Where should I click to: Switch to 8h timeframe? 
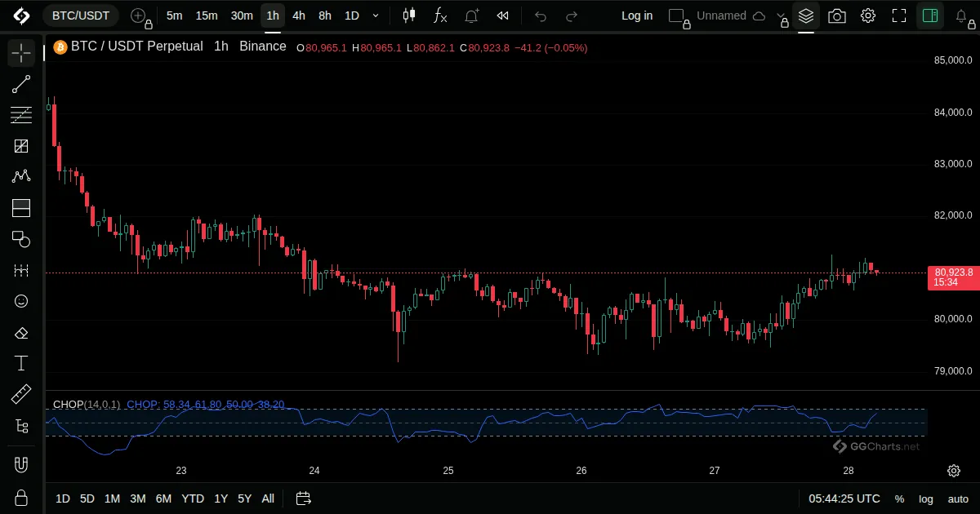[325, 16]
